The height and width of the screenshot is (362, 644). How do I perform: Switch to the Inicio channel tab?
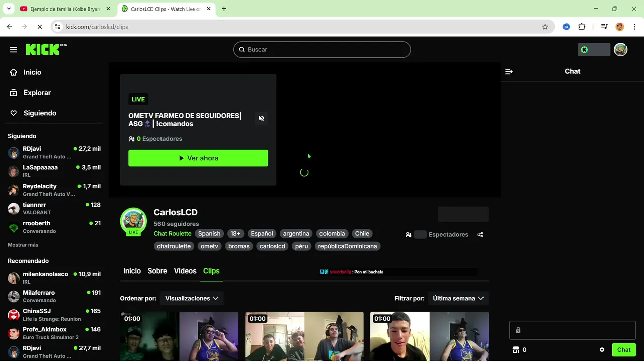tap(132, 271)
